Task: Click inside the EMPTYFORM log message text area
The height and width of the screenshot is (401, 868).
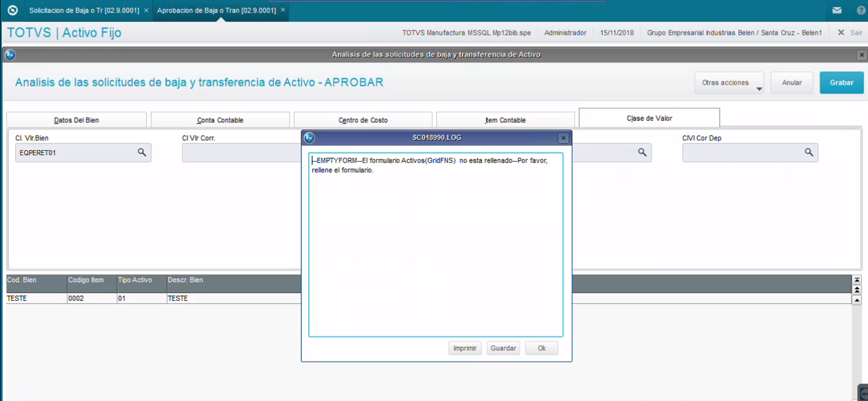Action: pyautogui.click(x=436, y=244)
